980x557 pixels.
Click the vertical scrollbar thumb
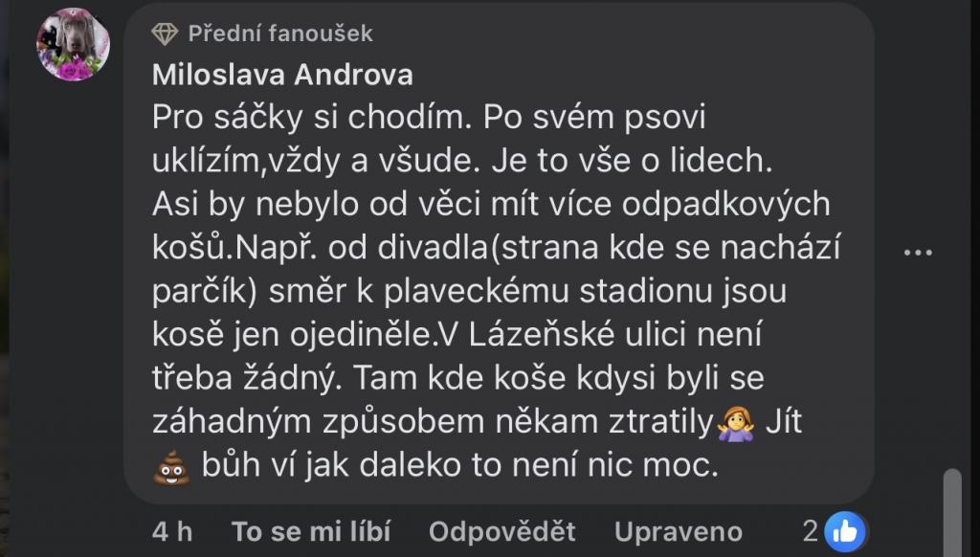(x=951, y=512)
